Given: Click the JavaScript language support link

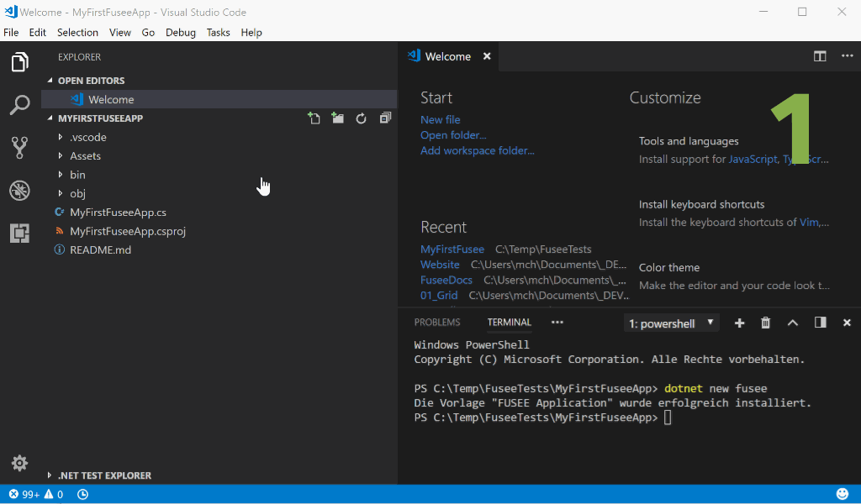Looking at the screenshot, I should 753,159.
